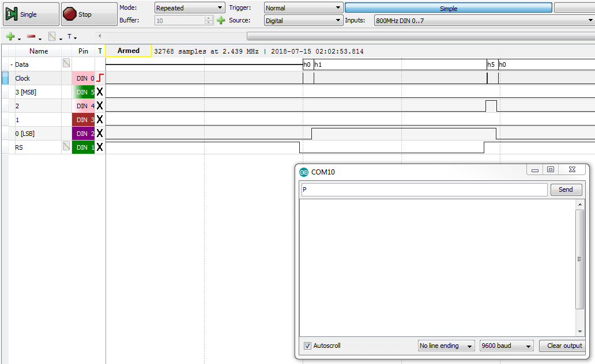The image size is (595, 364).
Task: Select the DIN 3 pin cell
Action: (x=83, y=119)
